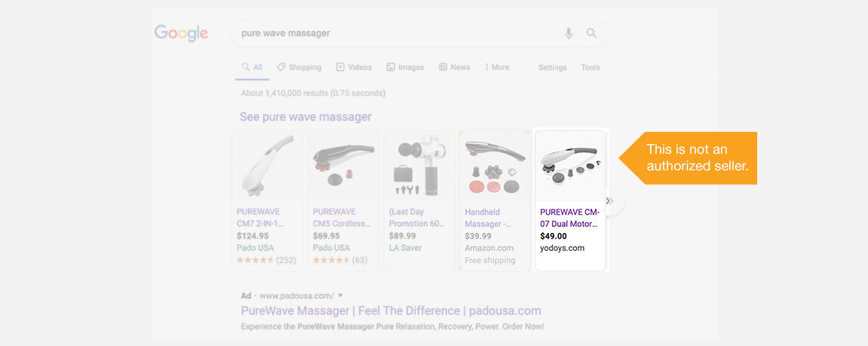Click inside the search query field
The height and width of the screenshot is (346, 868).
click(392, 33)
